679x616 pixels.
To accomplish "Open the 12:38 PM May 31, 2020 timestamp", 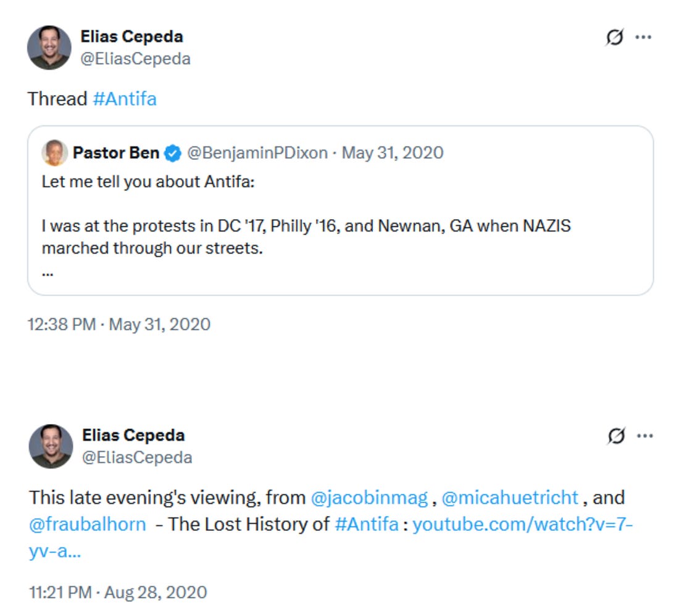I will point(119,324).
